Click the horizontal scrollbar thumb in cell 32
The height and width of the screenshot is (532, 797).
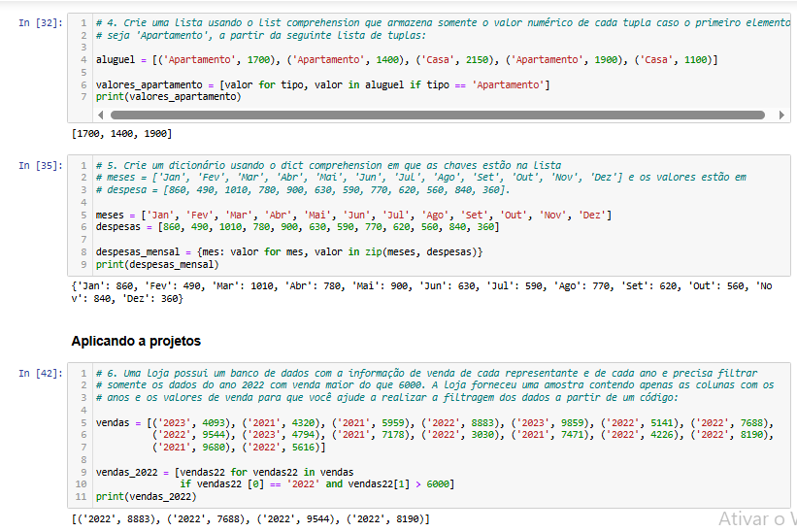[x=438, y=116]
